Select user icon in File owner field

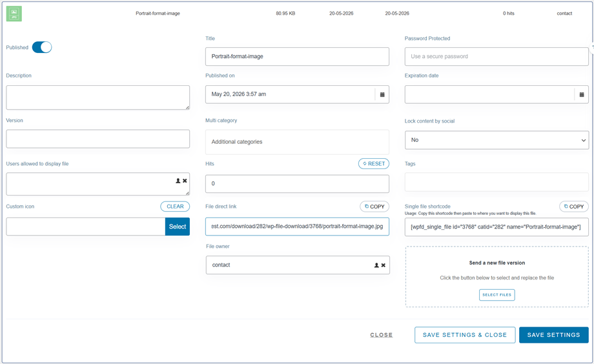tap(376, 265)
